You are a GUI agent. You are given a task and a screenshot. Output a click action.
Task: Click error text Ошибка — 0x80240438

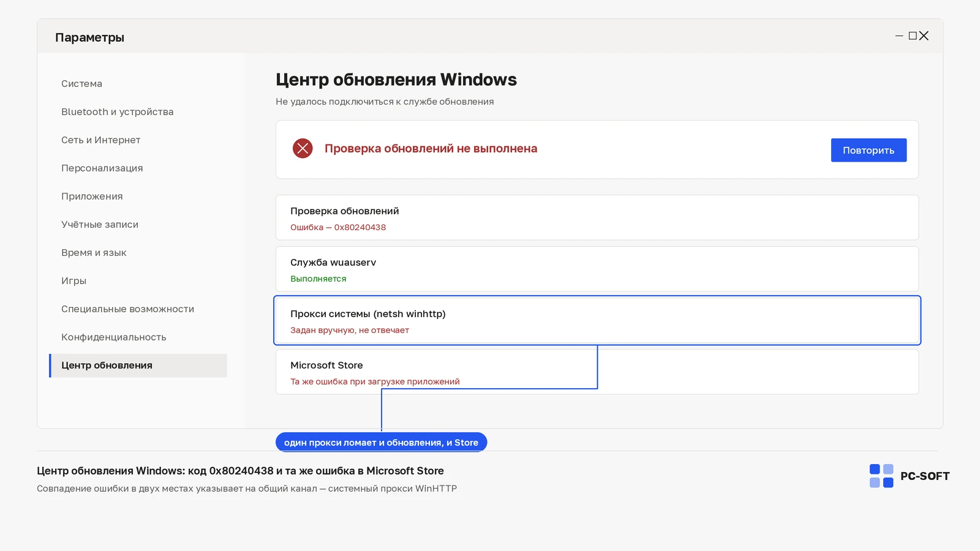338,227
